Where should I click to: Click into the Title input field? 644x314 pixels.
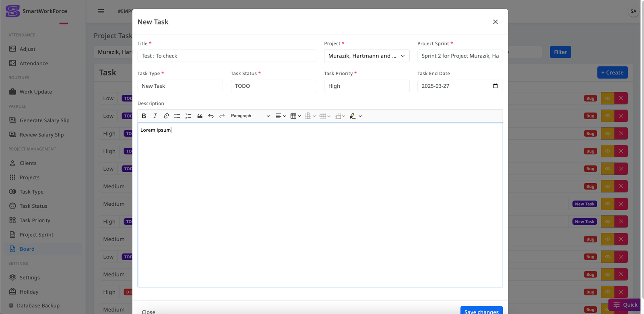coord(227,56)
